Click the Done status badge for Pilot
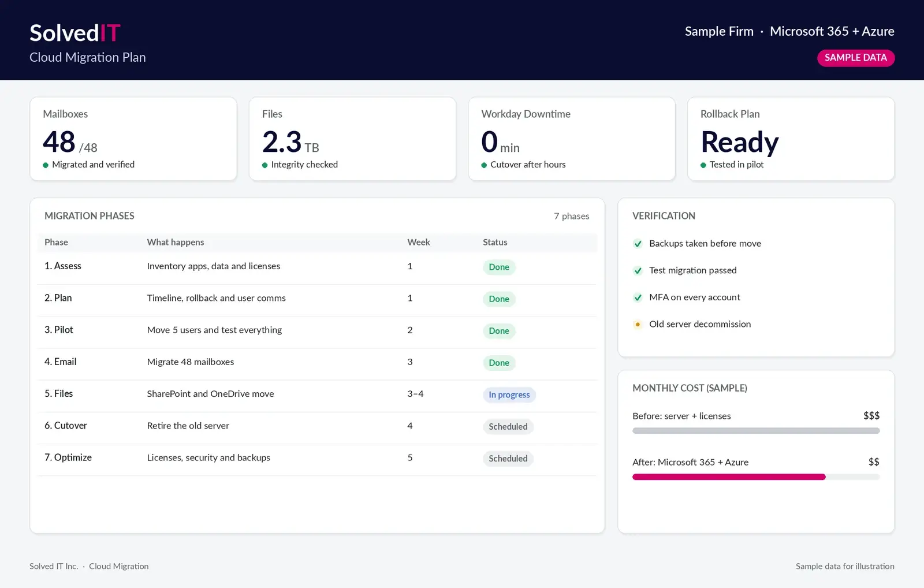 point(499,331)
